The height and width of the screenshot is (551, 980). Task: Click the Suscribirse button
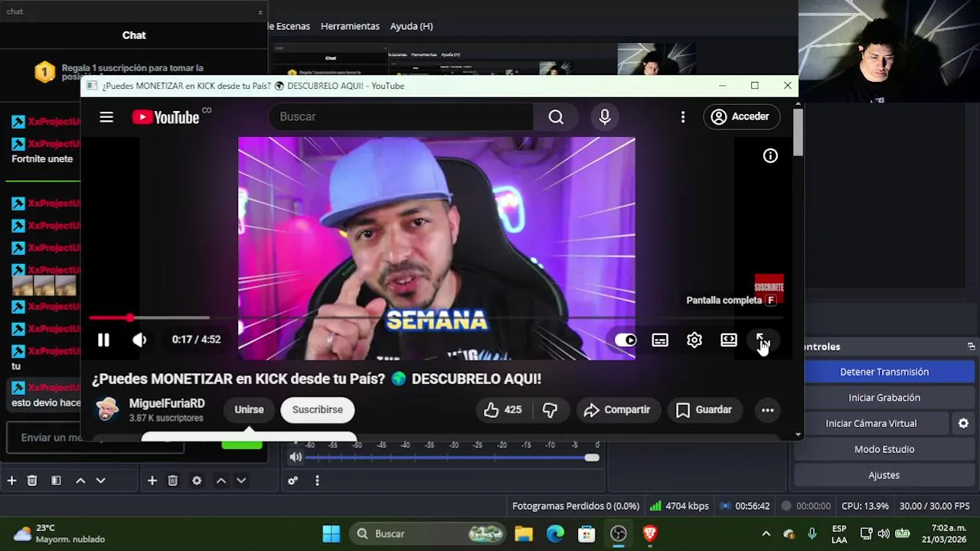pos(317,409)
